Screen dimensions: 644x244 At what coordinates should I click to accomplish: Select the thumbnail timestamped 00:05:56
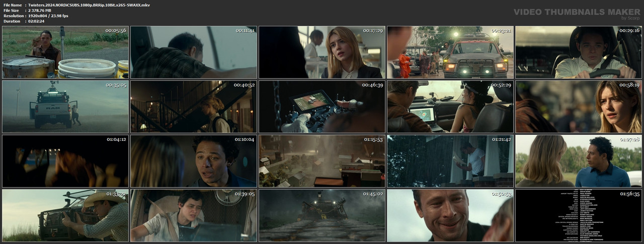click(x=65, y=52)
